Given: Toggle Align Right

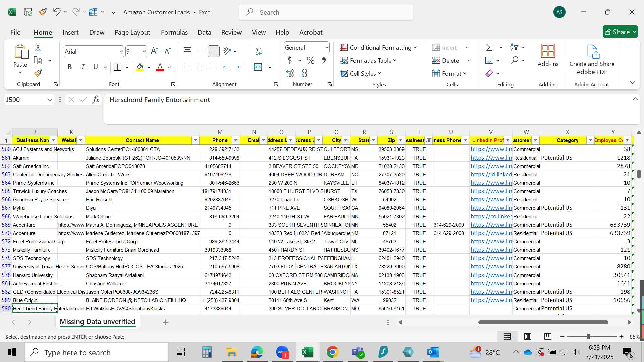Looking at the screenshot, I should point(213,67).
